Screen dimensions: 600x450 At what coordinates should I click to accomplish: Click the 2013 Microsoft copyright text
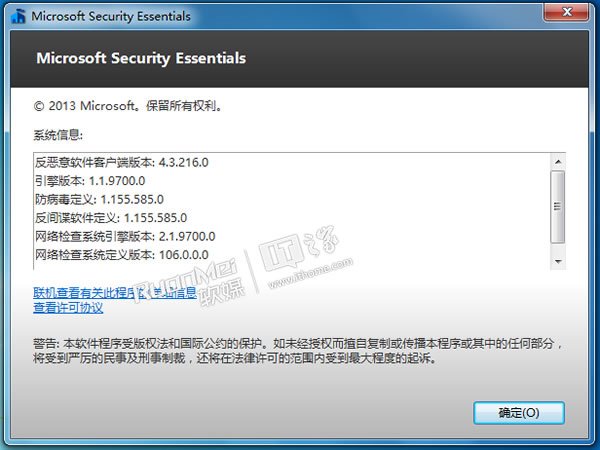point(128,106)
